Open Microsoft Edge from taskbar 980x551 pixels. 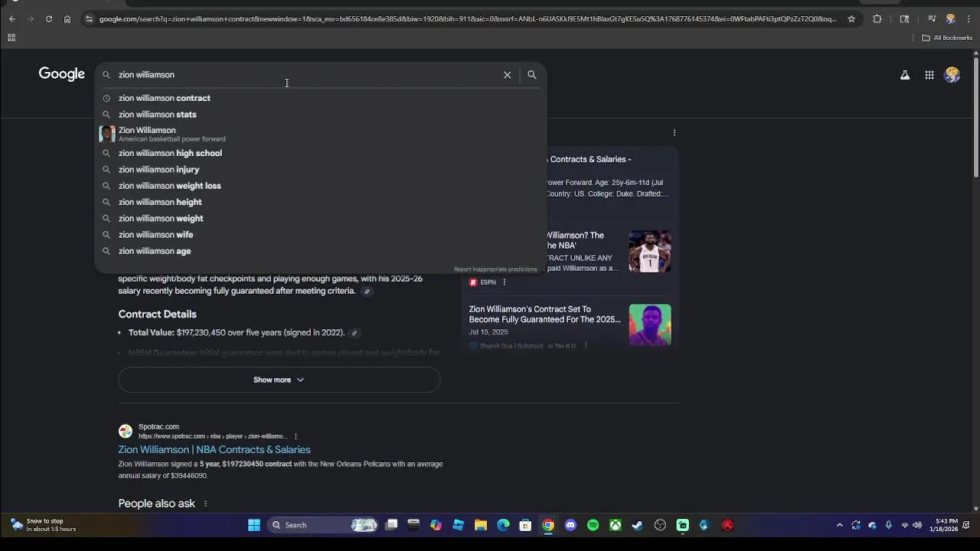503,525
